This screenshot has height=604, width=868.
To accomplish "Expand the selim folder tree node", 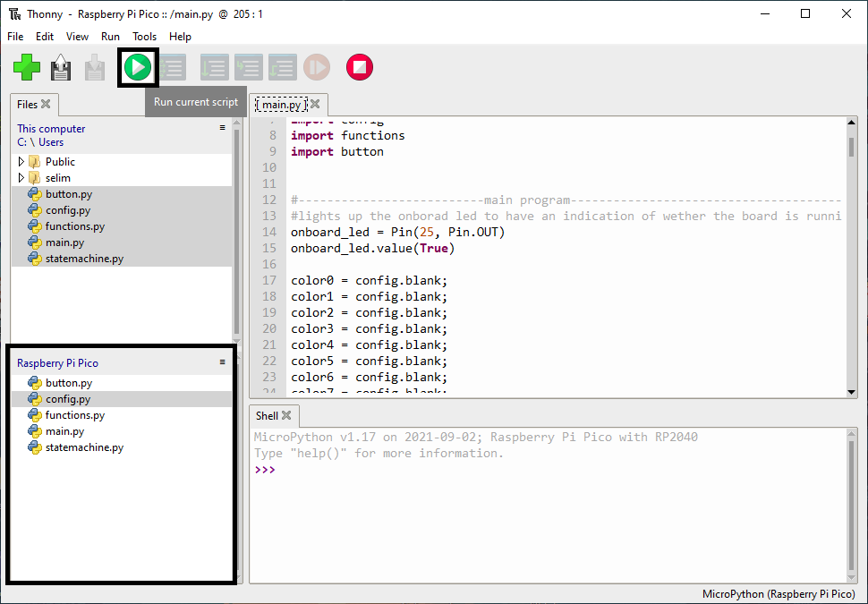I will click(21, 178).
